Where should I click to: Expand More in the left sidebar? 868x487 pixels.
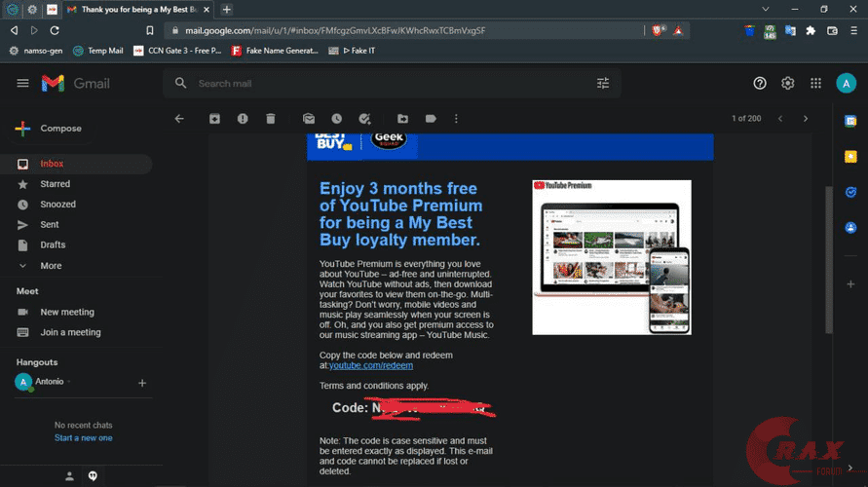point(51,266)
